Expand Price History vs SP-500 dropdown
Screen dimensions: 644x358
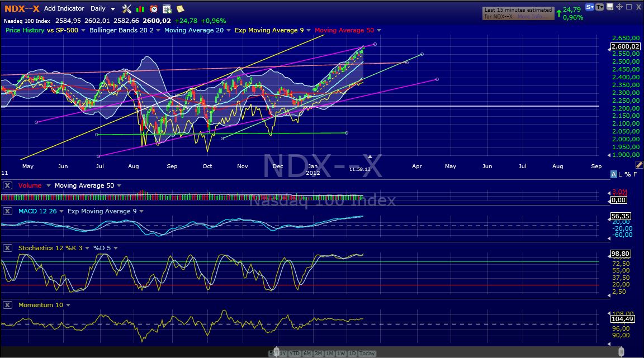pyautogui.click(x=83, y=30)
